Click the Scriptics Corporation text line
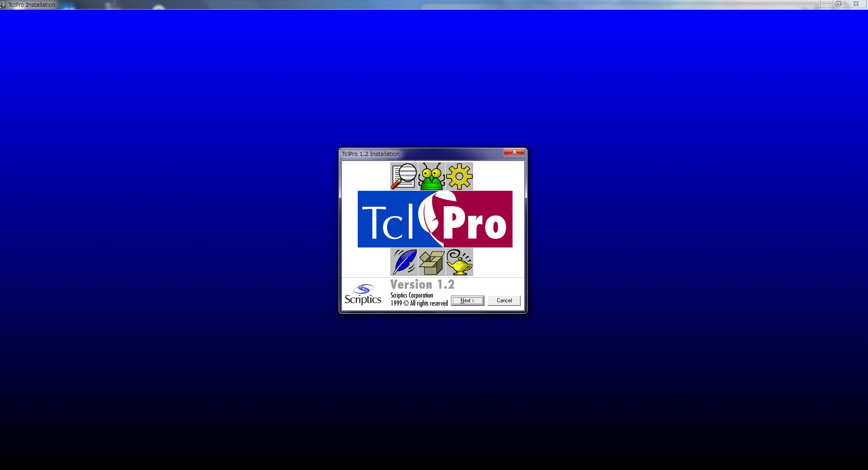Screen dimensions: 868x470 (412, 295)
